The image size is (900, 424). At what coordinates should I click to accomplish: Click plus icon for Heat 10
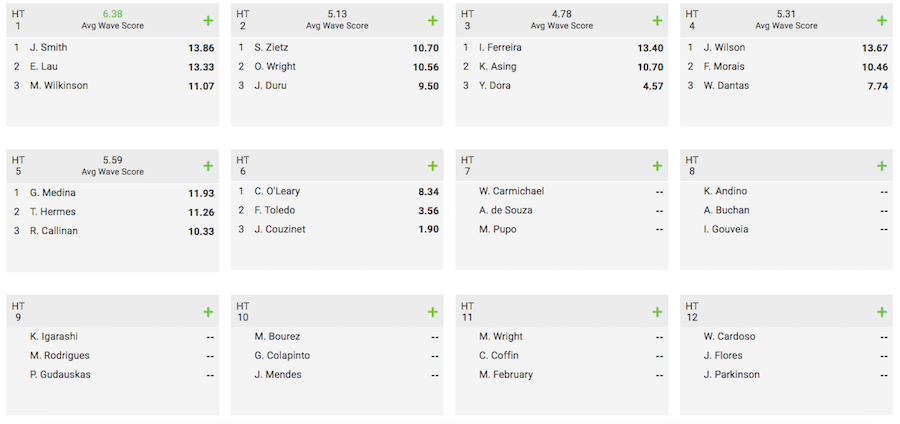(x=433, y=312)
